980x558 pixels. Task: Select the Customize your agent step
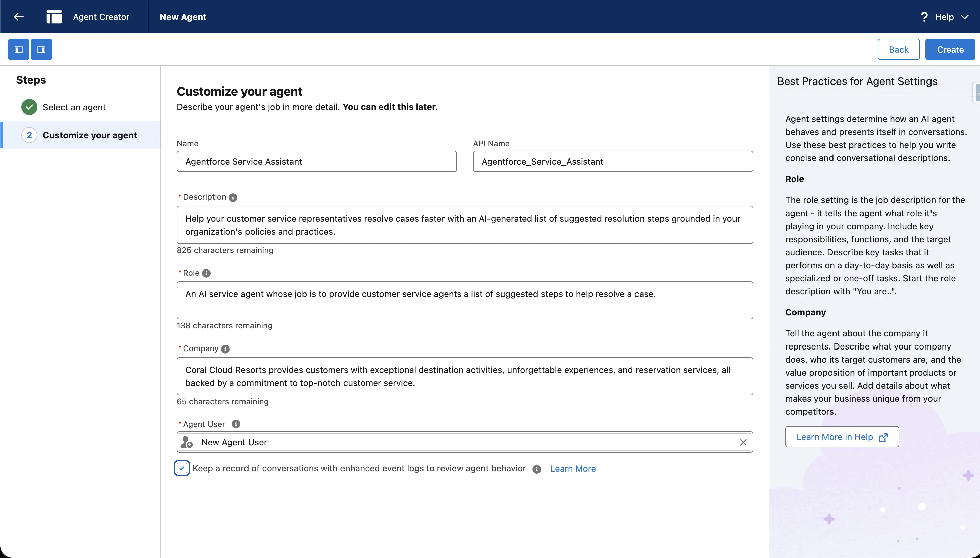(x=89, y=135)
